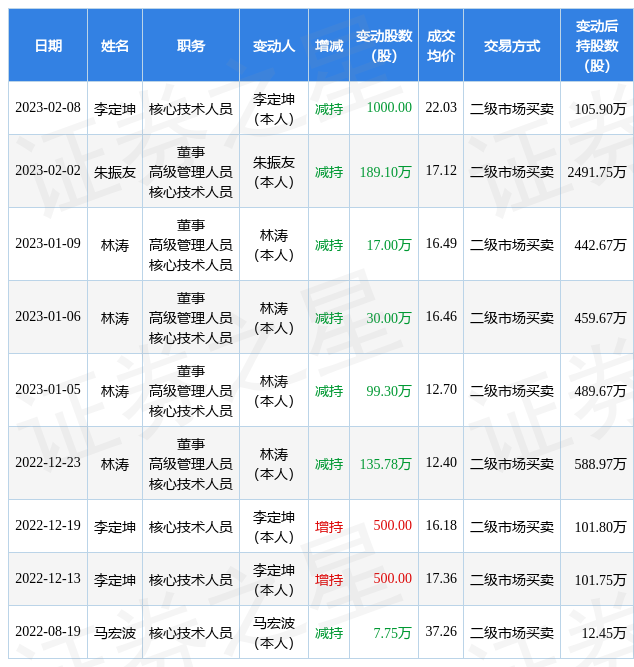
Task: Click 增持 in the 2022-12-19 row
Action: [x=328, y=527]
